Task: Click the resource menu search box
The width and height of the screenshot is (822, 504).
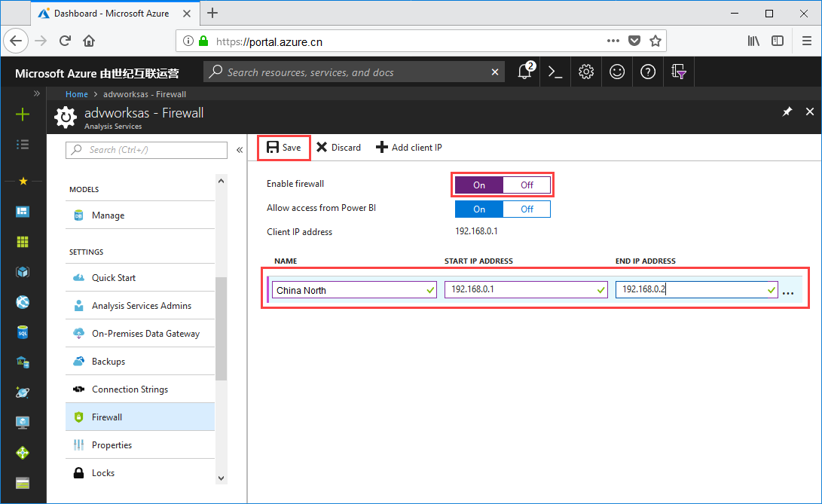Action: [x=146, y=150]
